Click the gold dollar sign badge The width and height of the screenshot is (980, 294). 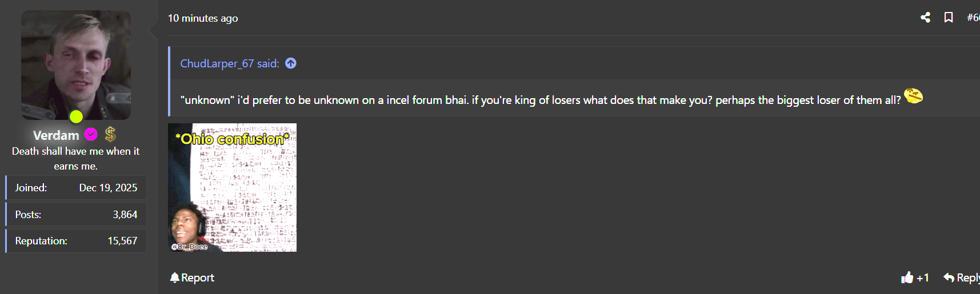(110, 134)
